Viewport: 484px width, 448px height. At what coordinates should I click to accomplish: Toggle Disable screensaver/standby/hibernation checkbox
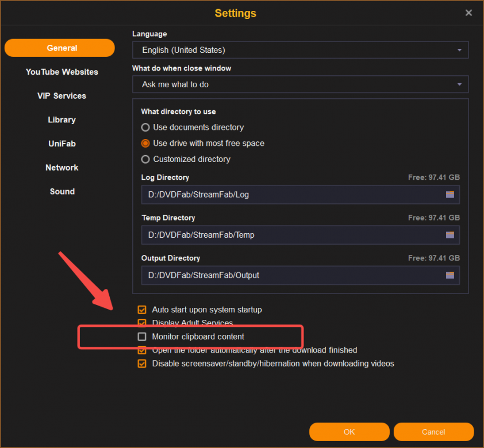(142, 364)
